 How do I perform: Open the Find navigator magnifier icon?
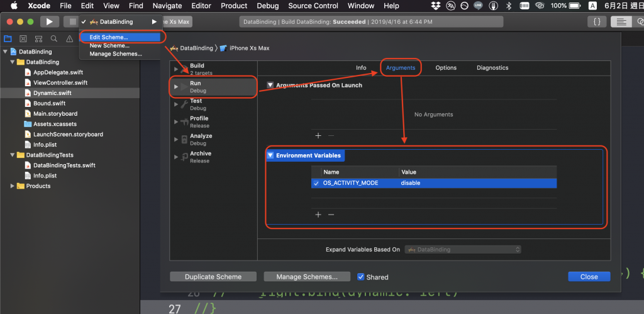pos(54,38)
